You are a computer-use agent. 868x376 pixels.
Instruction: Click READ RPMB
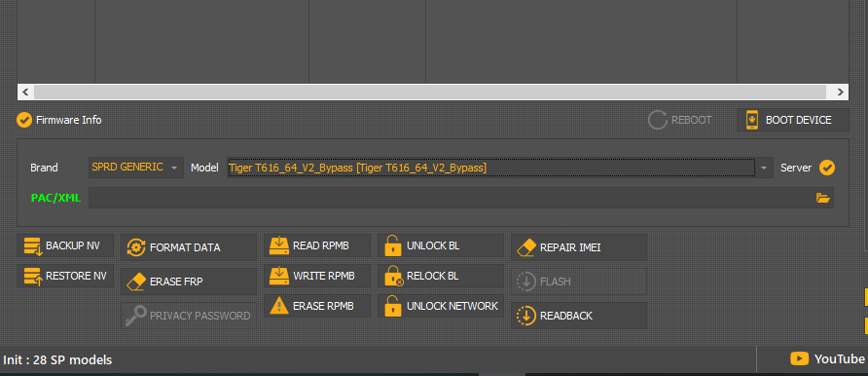tap(317, 245)
